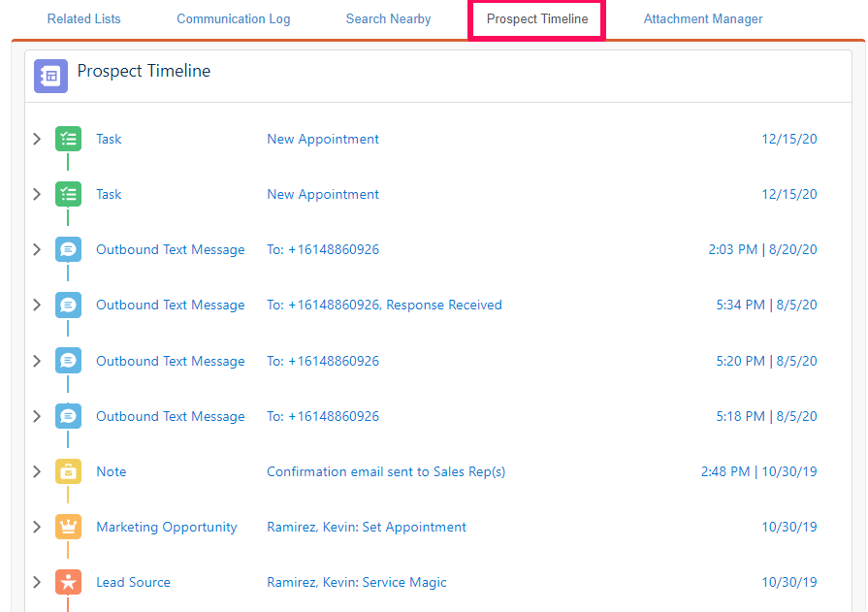Click the second Task row's green checklist icon

pyautogui.click(x=68, y=194)
